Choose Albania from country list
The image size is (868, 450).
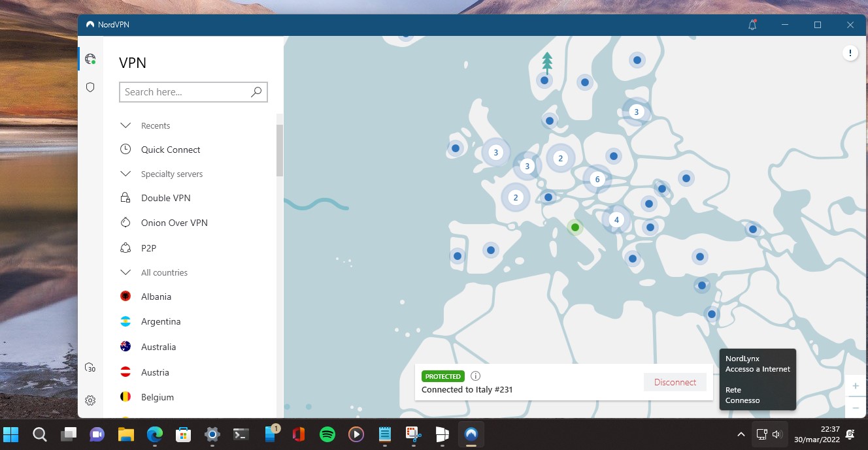coord(156,297)
